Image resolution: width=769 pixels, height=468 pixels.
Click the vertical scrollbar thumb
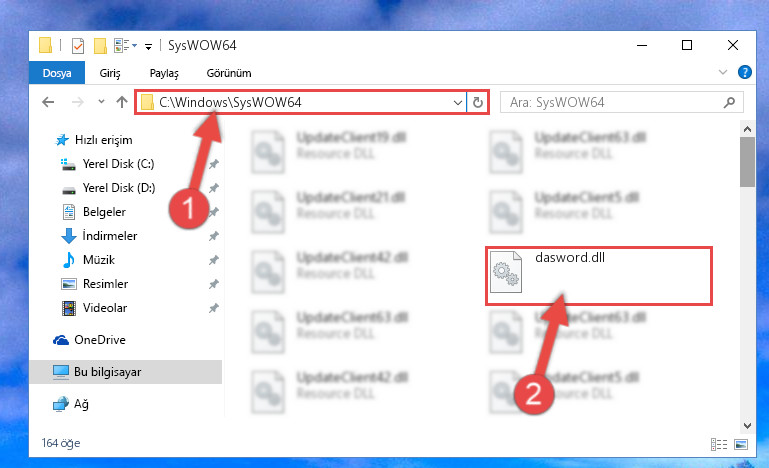(x=747, y=162)
